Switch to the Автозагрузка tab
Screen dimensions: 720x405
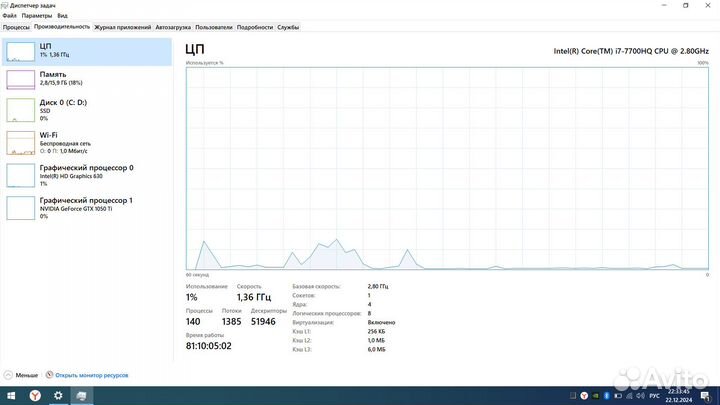pyautogui.click(x=173, y=28)
